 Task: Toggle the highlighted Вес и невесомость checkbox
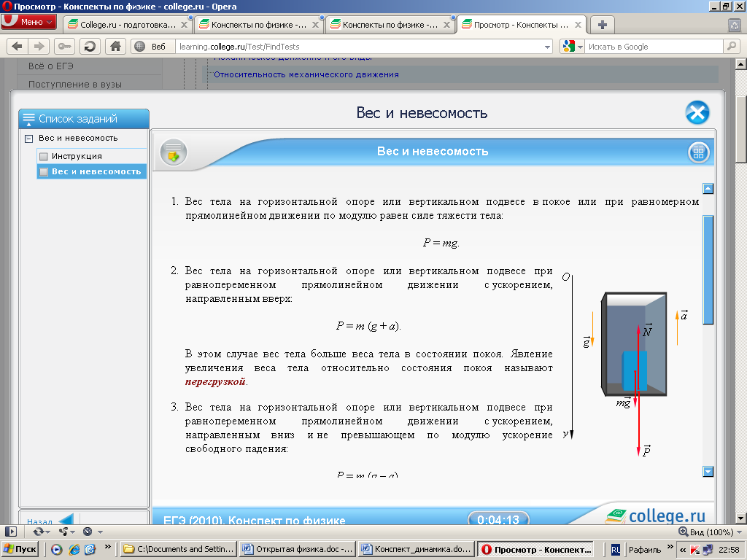[x=44, y=171]
